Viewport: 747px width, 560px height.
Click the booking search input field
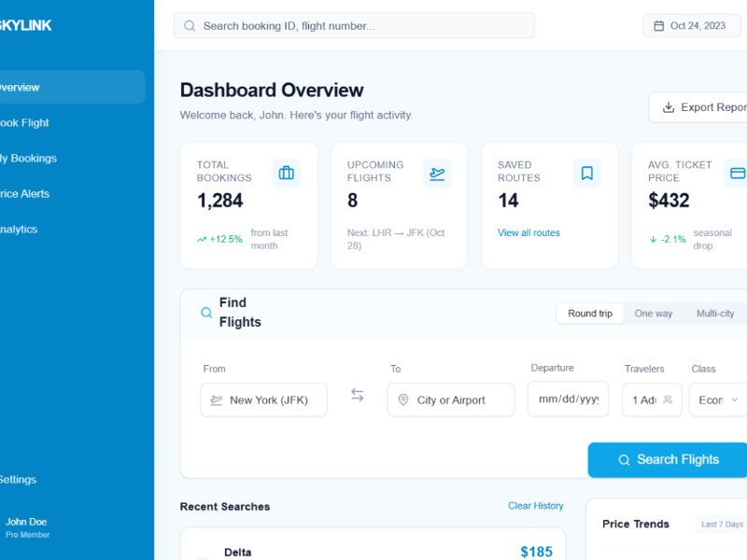(x=355, y=25)
